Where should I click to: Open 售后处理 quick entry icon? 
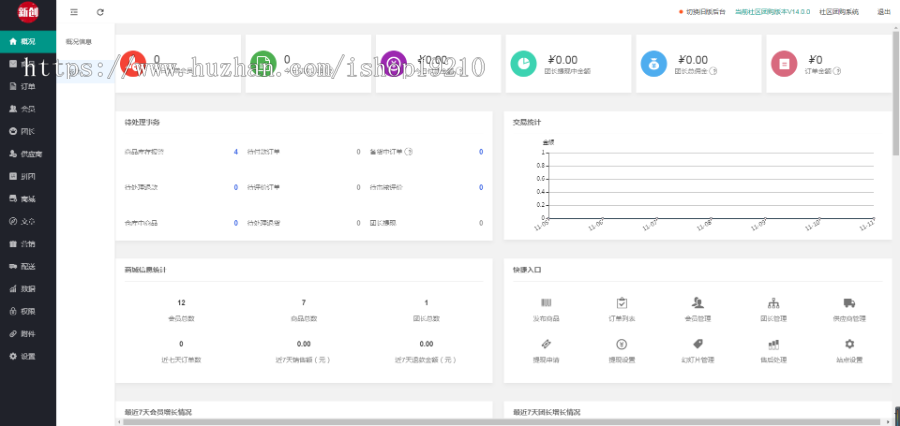point(773,344)
